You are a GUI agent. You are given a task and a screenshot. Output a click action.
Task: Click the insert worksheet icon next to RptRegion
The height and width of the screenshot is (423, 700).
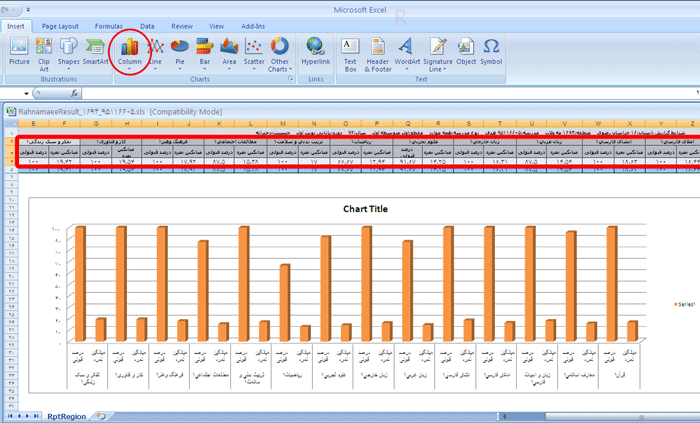pos(101,416)
